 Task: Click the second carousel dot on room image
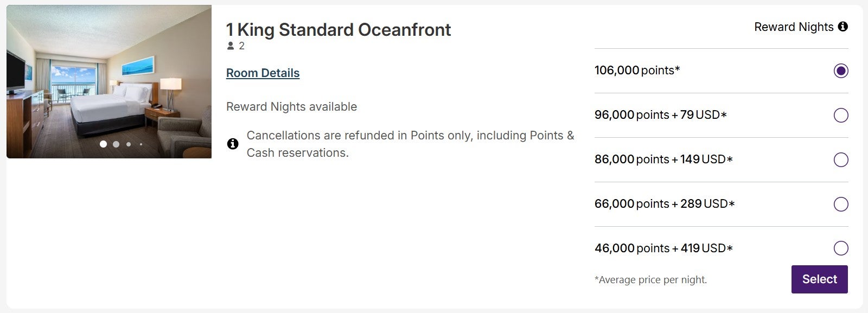[116, 144]
